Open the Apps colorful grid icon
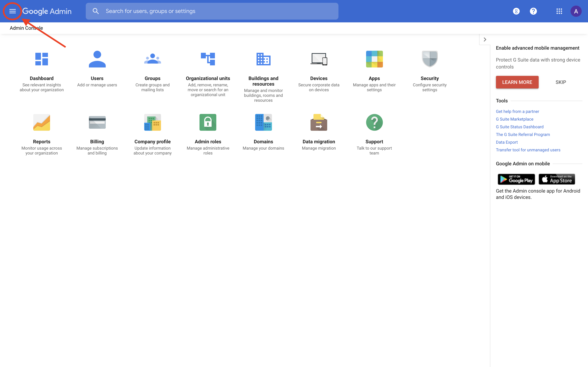This screenshot has width=588, height=367. 374,59
